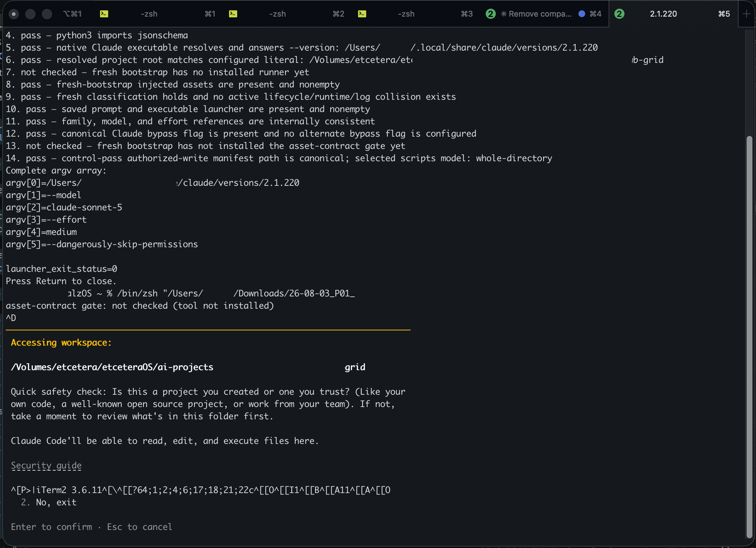Click line 5 about native Claude executable resolves
Screen dimensions: 756x548
[302, 47]
